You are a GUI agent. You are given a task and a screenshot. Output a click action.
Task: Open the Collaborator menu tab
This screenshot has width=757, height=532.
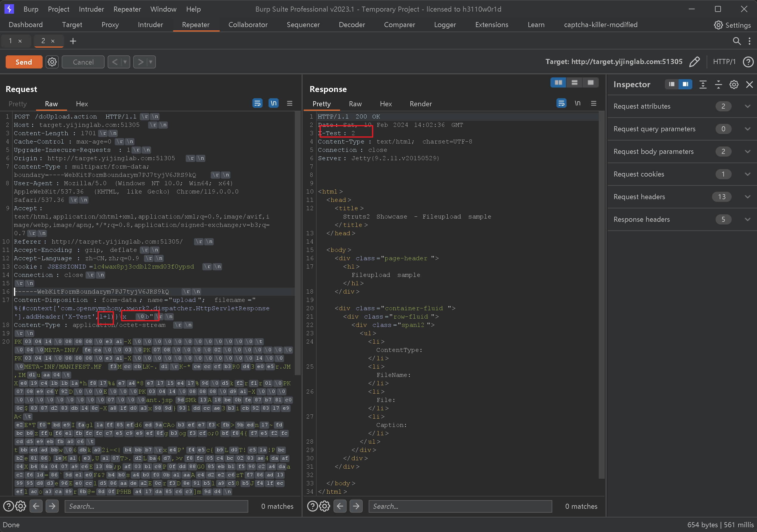pyautogui.click(x=248, y=24)
